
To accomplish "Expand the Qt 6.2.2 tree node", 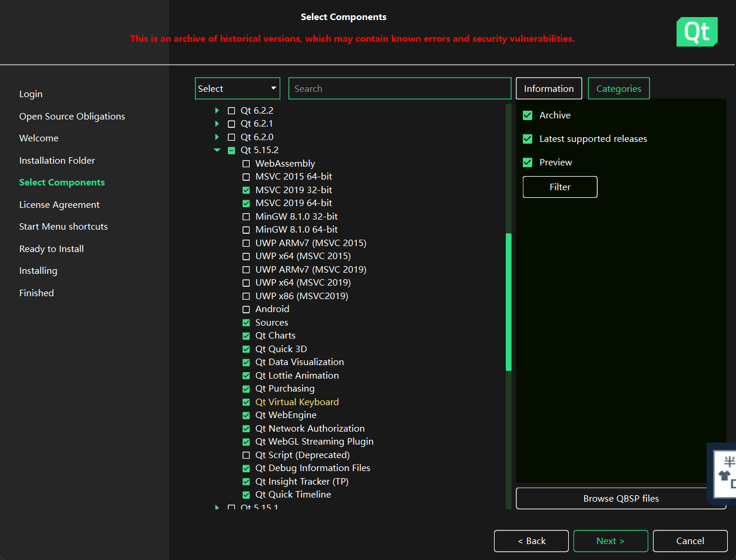I will coord(217,111).
